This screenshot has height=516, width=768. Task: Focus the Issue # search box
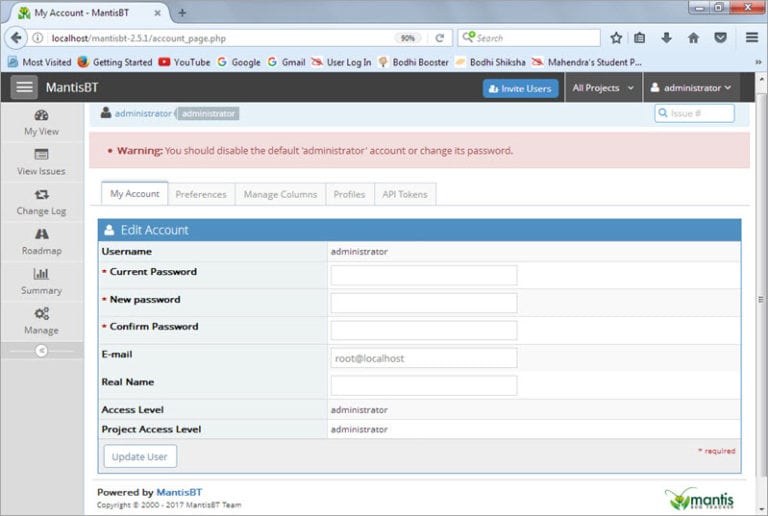[x=694, y=114]
